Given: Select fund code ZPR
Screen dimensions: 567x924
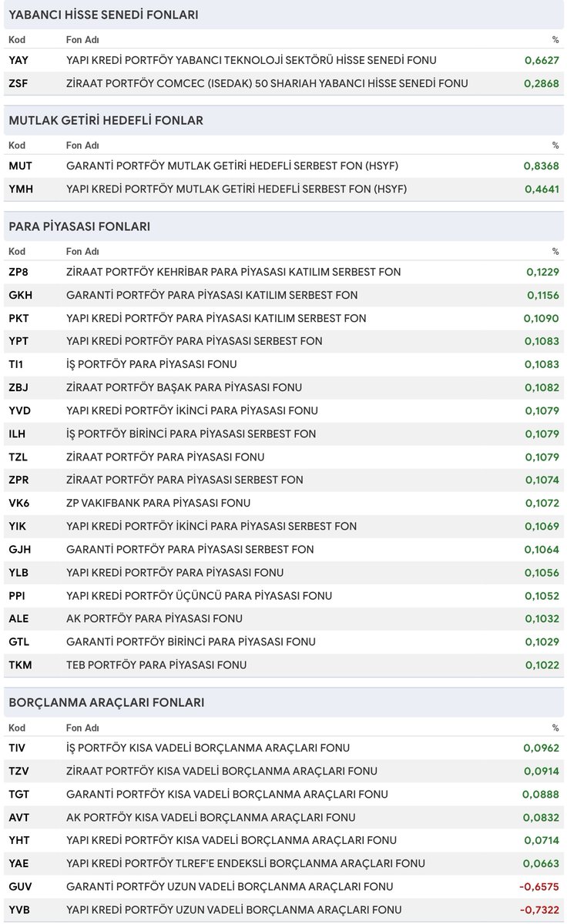Looking at the screenshot, I should [x=19, y=480].
